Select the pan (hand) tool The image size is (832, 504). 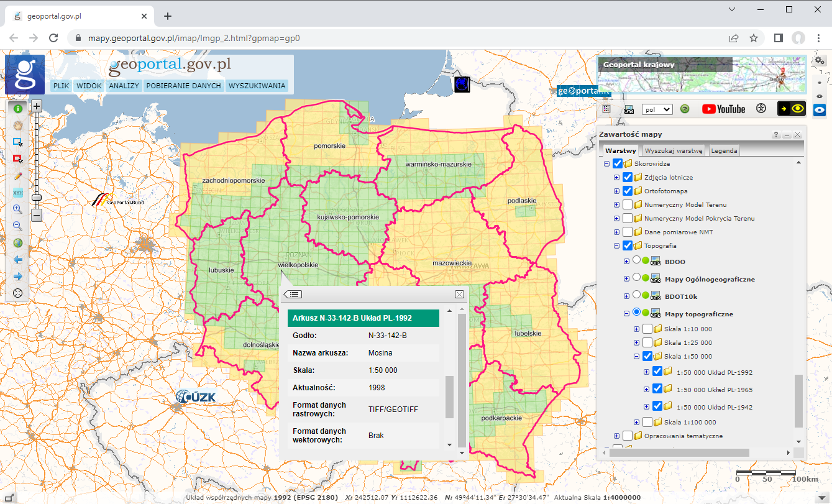pyautogui.click(x=18, y=125)
